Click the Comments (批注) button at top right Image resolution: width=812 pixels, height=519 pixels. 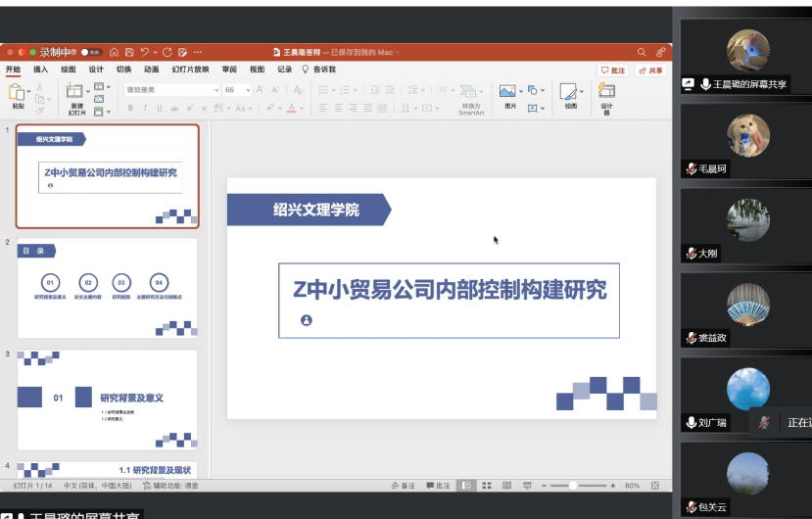point(612,71)
